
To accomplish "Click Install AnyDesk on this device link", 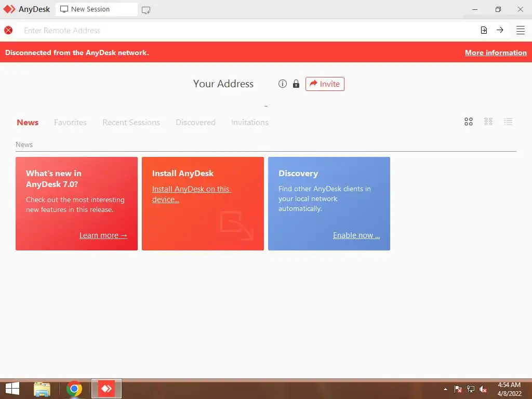I will (x=191, y=194).
